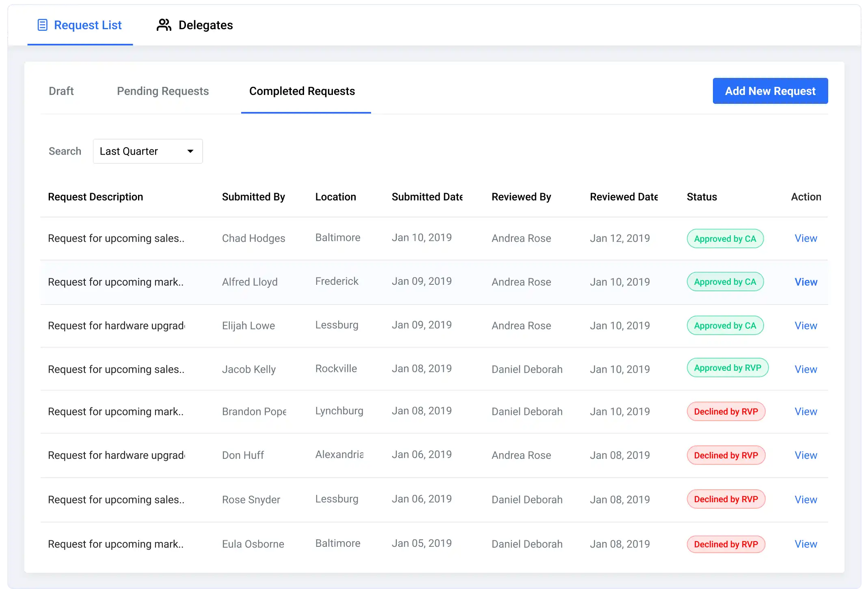
Task: Click Declined by RVP badge for Brandon Pope
Action: click(x=726, y=411)
